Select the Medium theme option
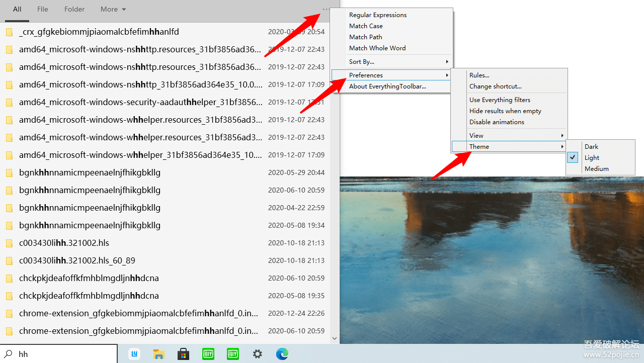The width and height of the screenshot is (644, 363). [596, 169]
